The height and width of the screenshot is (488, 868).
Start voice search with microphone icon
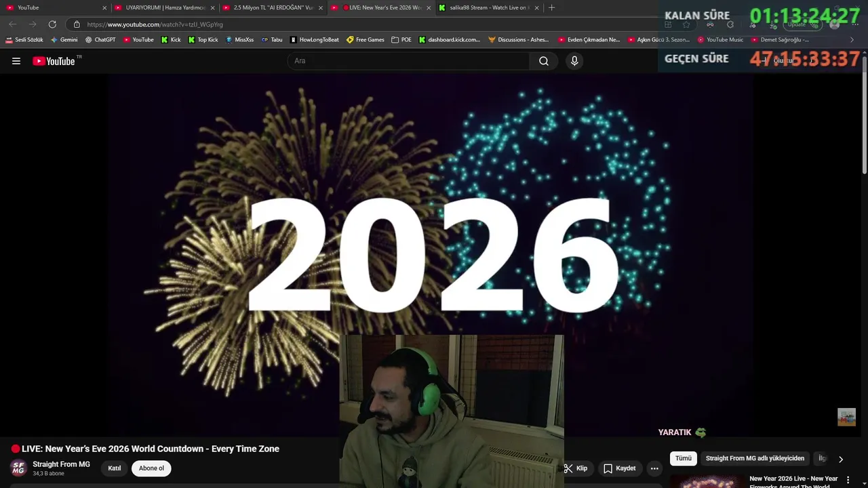574,61
